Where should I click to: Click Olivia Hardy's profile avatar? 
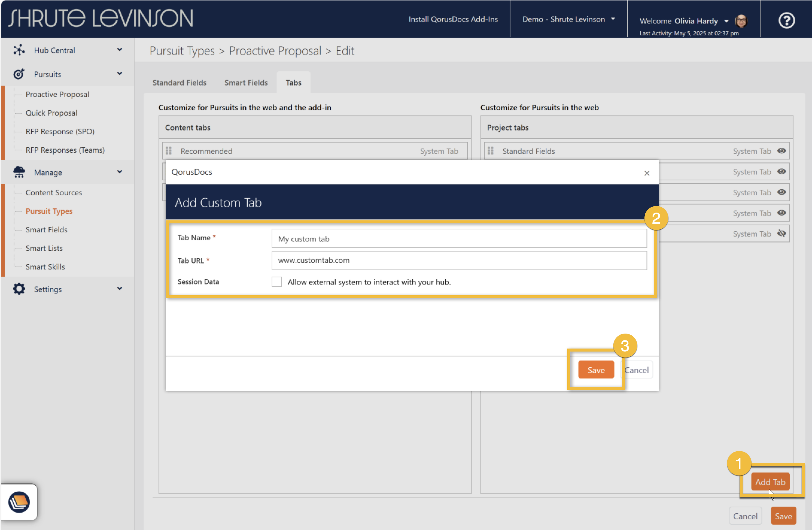[741, 21]
